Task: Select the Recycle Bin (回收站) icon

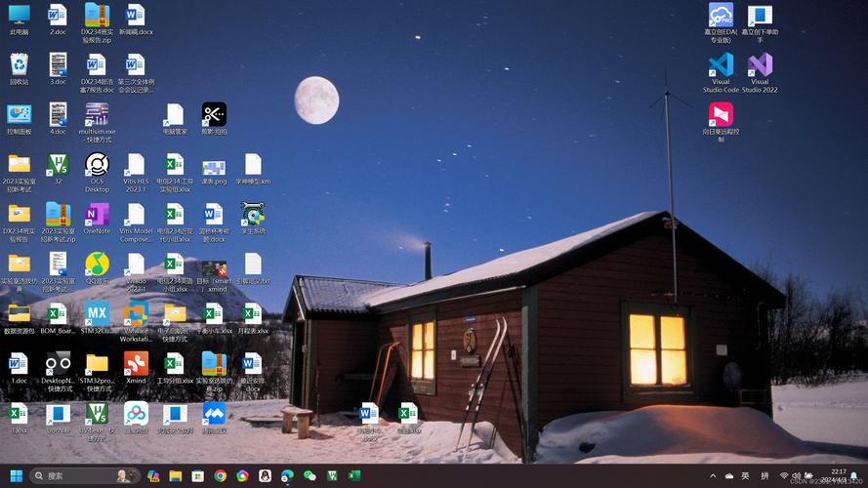Action: [x=19, y=69]
